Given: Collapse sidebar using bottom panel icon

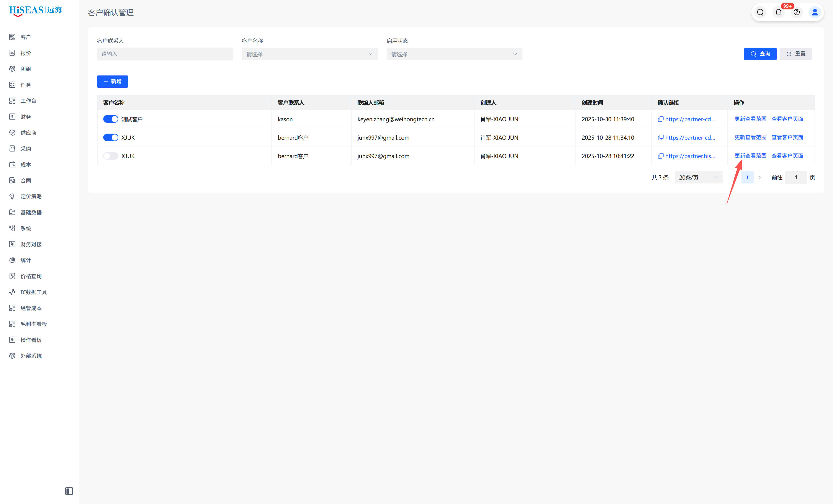Looking at the screenshot, I should point(69,491).
